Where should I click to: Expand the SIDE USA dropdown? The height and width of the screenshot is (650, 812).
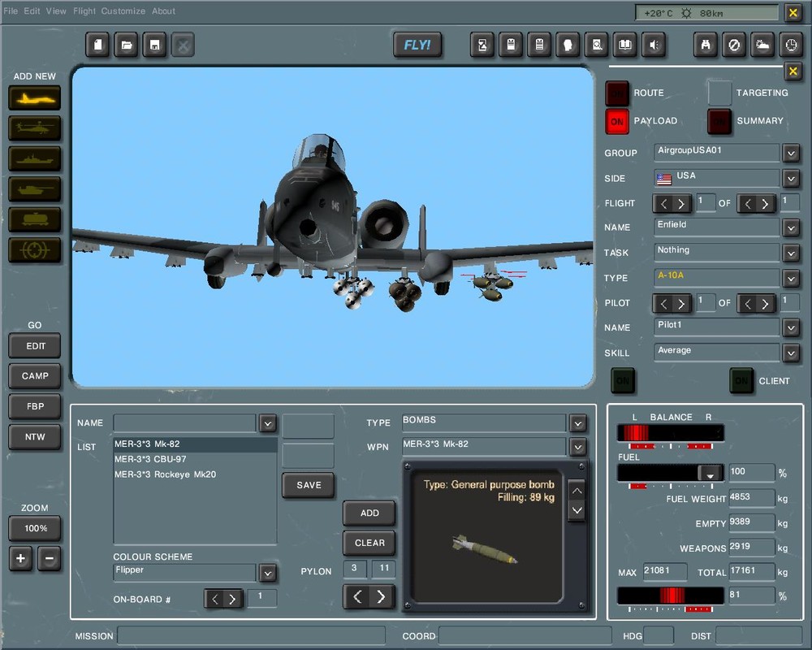tap(791, 179)
